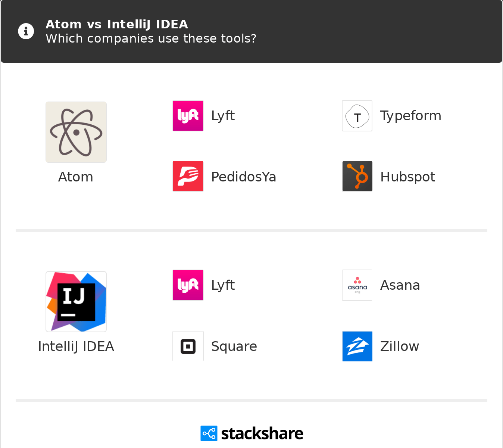
Task: Click the Zillow company name
Action: 400,346
